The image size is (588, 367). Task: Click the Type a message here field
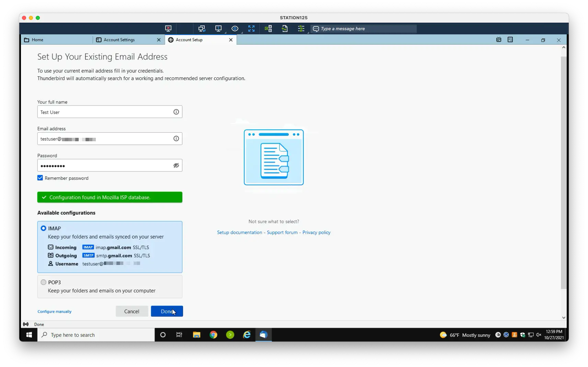364,29
